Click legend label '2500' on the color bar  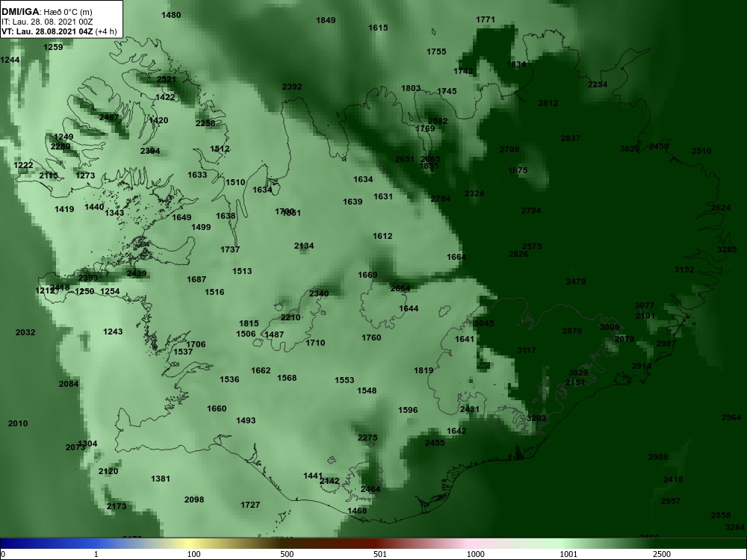click(x=662, y=554)
